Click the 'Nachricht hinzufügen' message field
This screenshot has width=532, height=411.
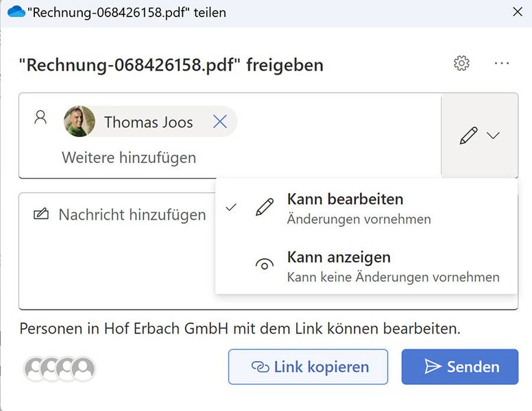132,215
